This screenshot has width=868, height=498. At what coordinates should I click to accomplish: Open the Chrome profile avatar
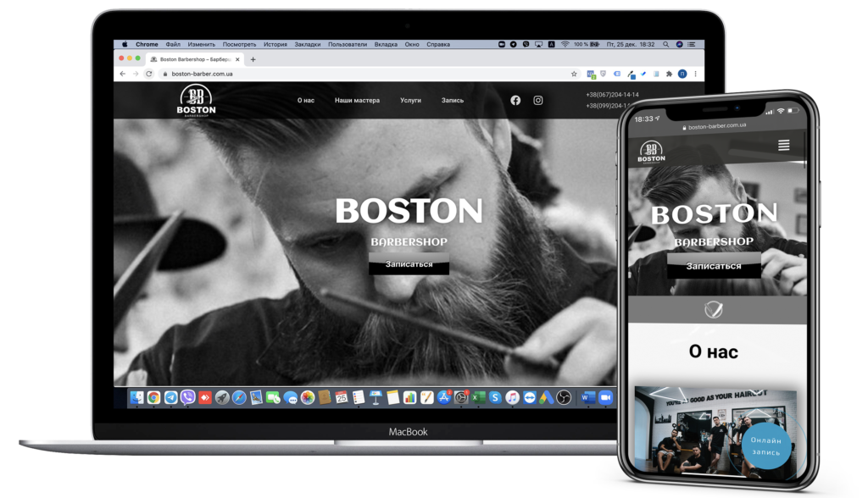(682, 74)
